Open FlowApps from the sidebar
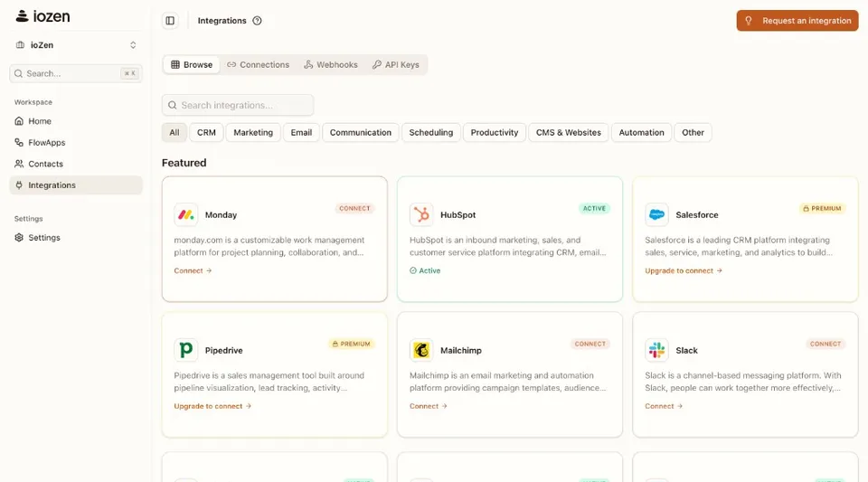The height and width of the screenshot is (482, 868). click(x=76, y=142)
